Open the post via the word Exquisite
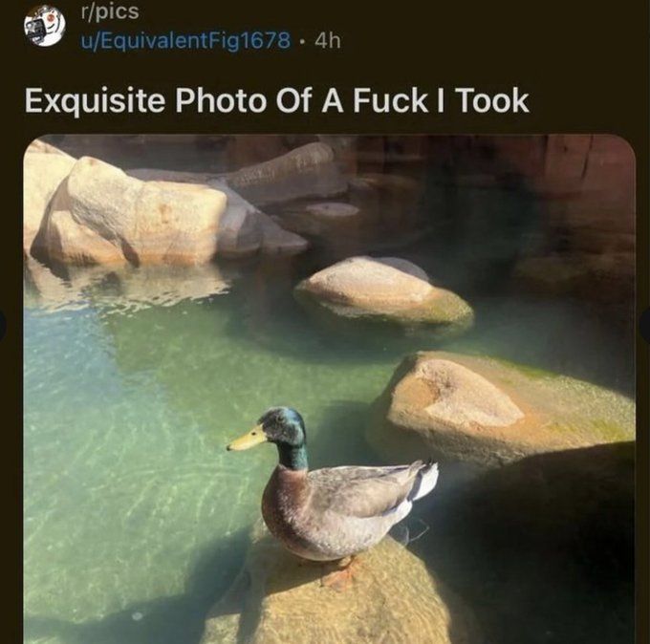The height and width of the screenshot is (644, 650). 95,100
